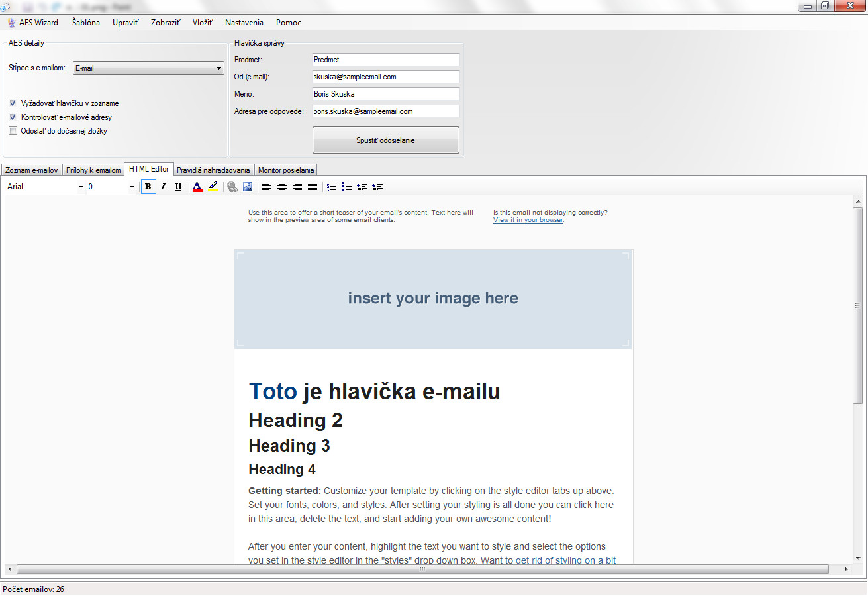This screenshot has height=596, width=868.
Task: Open the Upraviť menu
Action: pyautogui.click(x=126, y=23)
